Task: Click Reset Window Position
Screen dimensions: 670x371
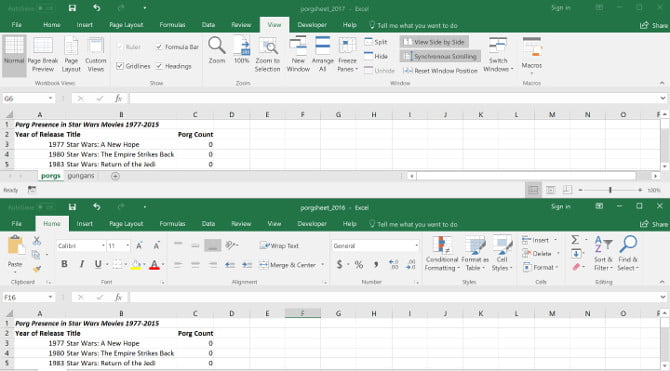Action: click(440, 71)
